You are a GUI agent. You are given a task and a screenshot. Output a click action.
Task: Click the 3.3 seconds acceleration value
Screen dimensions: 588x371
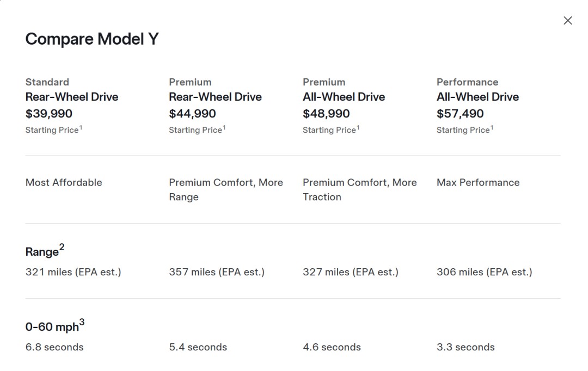[x=465, y=347]
